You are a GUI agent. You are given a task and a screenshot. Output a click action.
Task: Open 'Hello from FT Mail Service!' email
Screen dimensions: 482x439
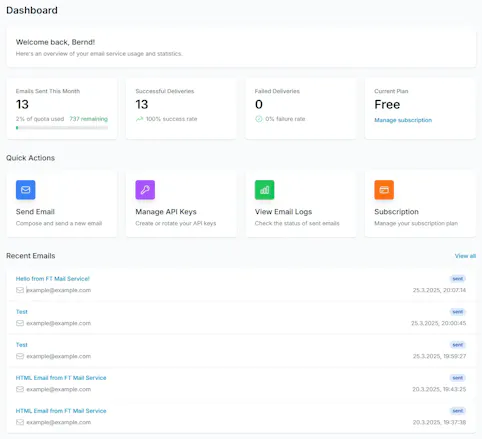click(x=53, y=279)
